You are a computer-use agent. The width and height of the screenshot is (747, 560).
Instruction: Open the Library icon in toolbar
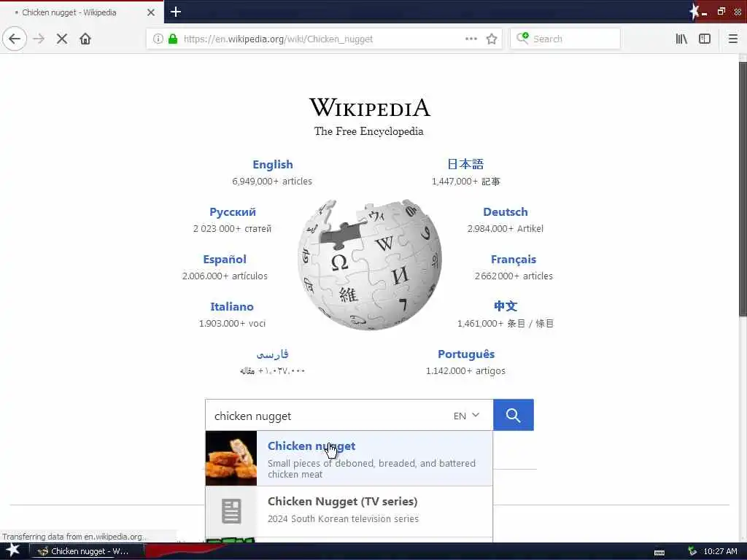(x=681, y=39)
